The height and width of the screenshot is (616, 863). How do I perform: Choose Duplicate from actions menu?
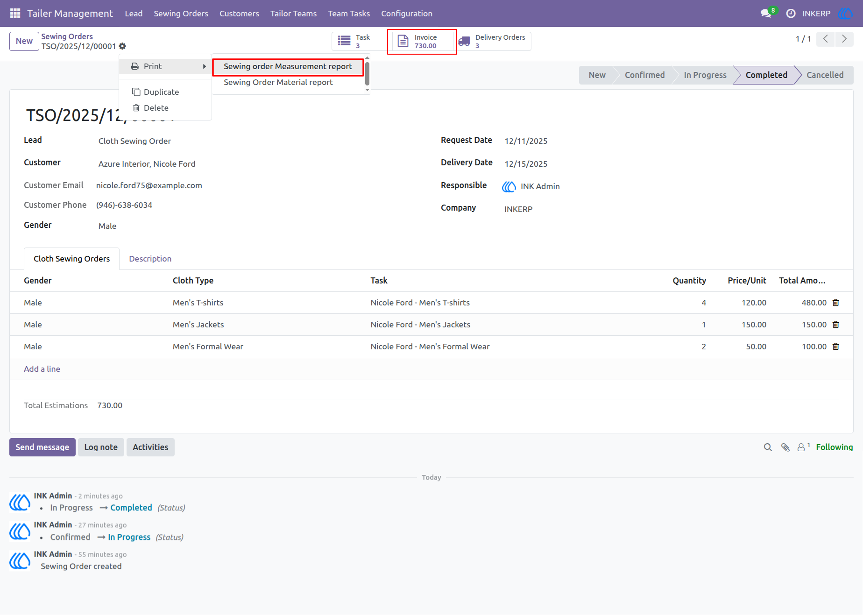pyautogui.click(x=165, y=92)
